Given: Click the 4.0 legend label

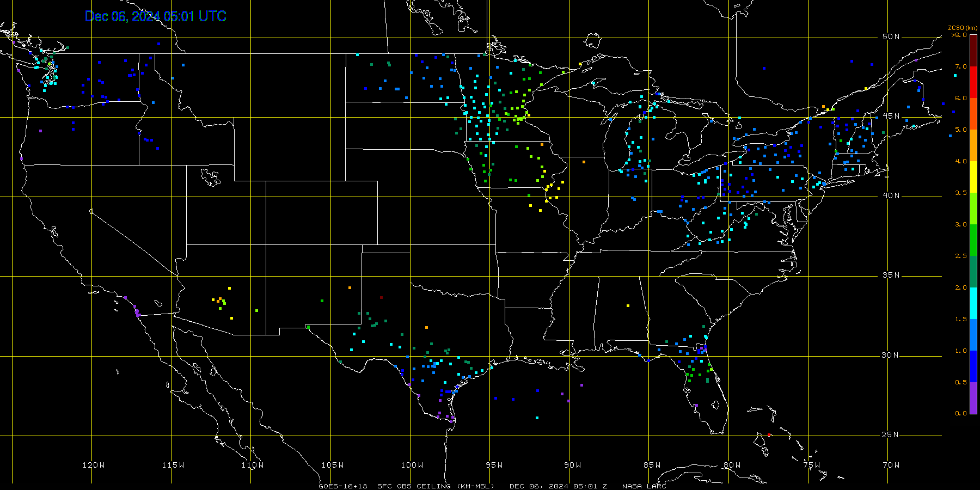Looking at the screenshot, I should [x=961, y=161].
